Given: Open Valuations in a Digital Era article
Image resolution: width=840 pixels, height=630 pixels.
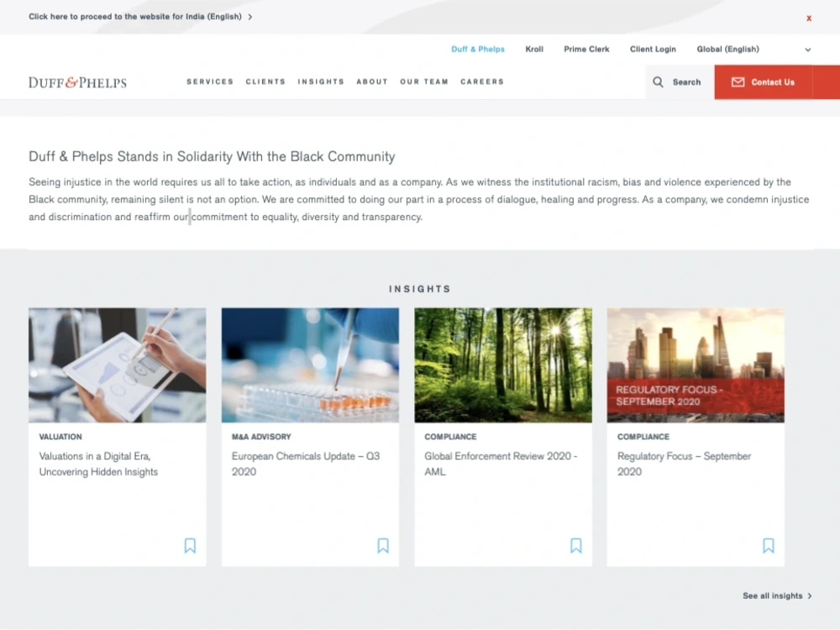Looking at the screenshot, I should [x=98, y=464].
